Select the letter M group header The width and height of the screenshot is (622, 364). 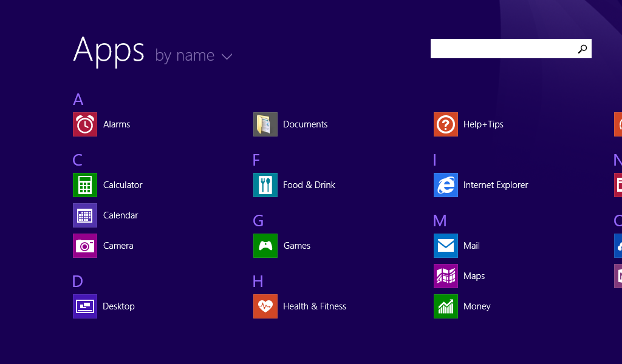tap(440, 221)
